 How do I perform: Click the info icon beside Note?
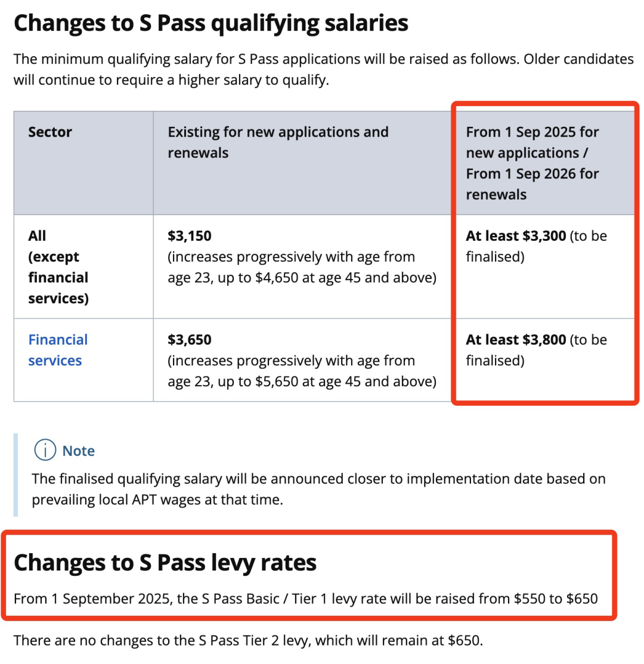click(45, 451)
